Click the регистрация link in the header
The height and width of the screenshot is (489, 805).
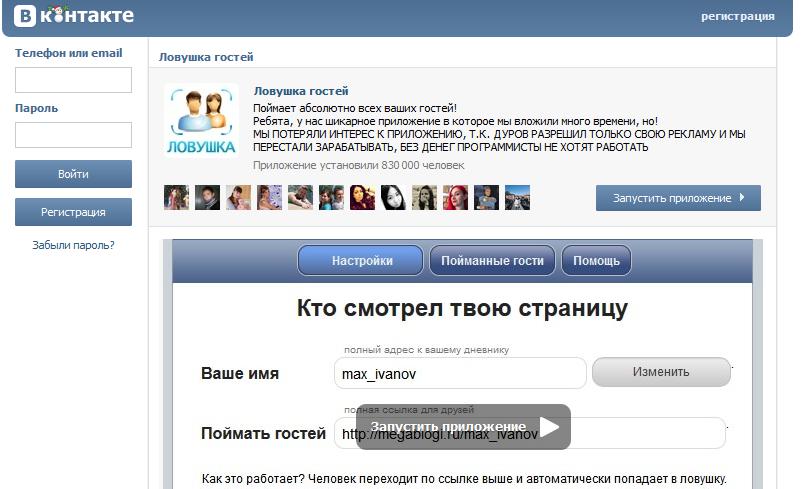pos(738,16)
